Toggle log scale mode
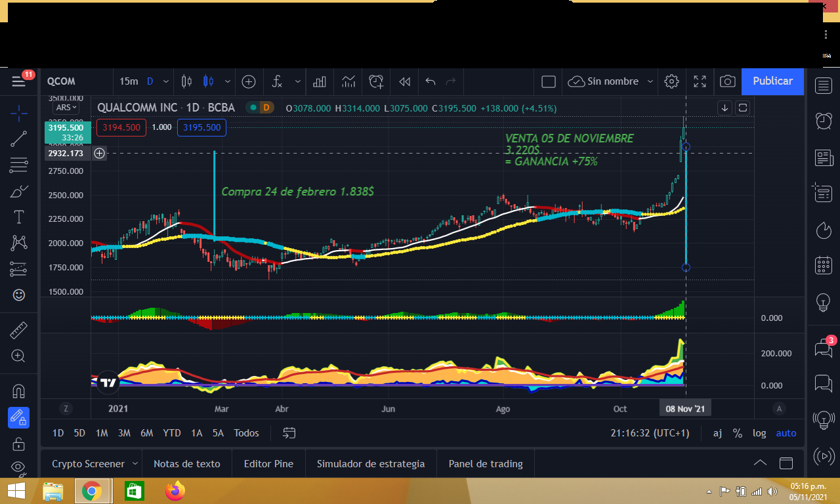Viewport: 840px width, 504px height. (x=759, y=433)
